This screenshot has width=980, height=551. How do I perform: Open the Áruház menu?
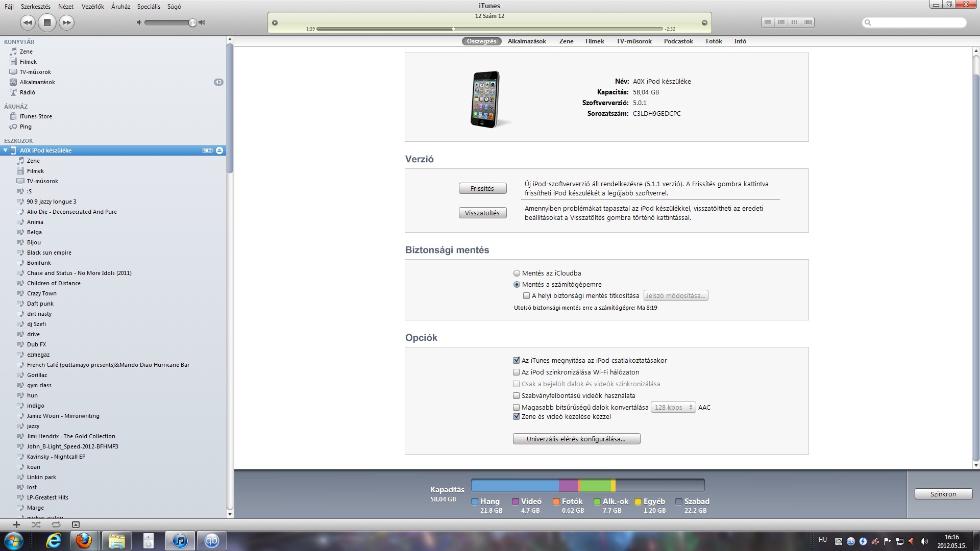tap(121, 7)
